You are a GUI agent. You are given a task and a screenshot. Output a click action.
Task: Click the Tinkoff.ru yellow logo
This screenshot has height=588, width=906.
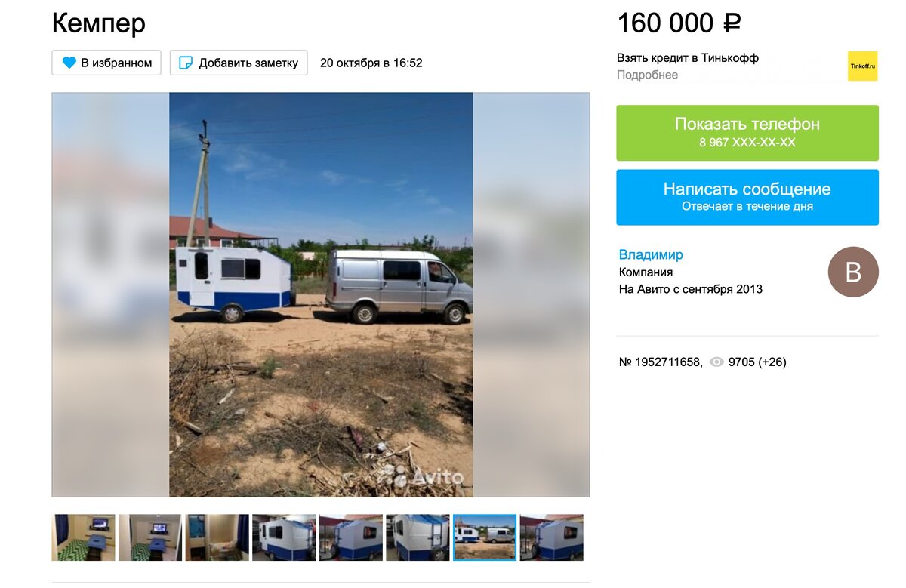pyautogui.click(x=863, y=66)
